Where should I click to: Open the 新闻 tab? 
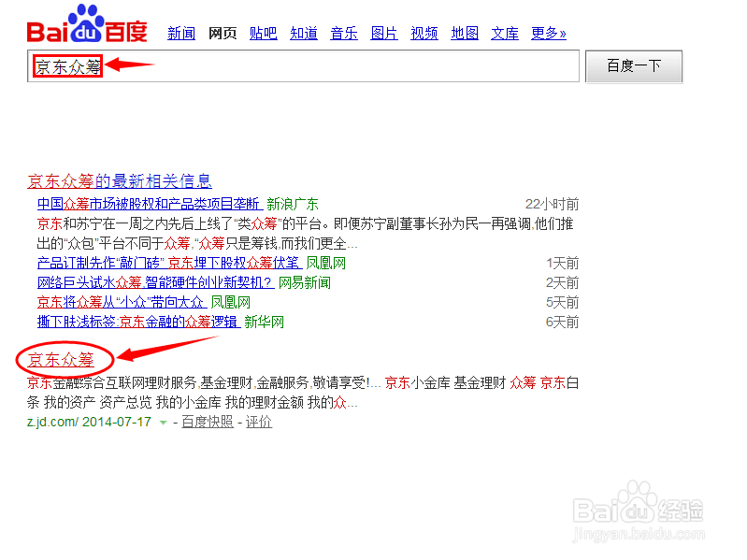pyautogui.click(x=181, y=34)
